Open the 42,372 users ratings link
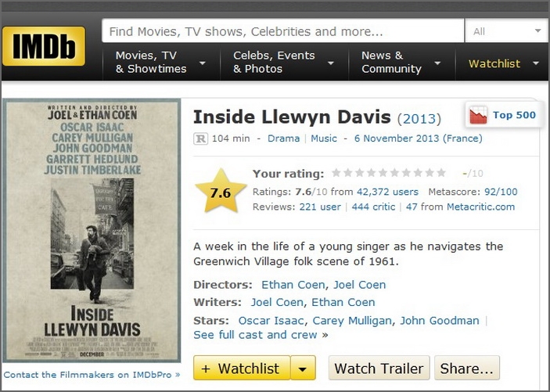Image resolution: width=550 pixels, height=392 pixels. pyautogui.click(x=387, y=192)
